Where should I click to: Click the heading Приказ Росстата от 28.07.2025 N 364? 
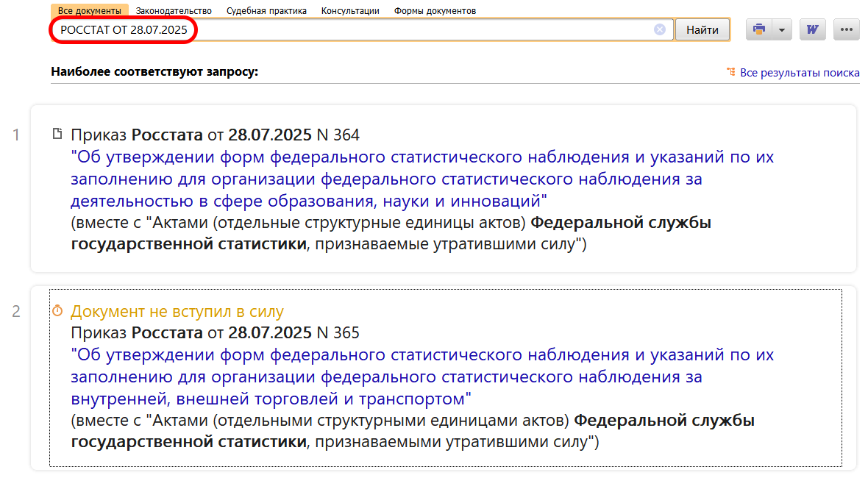coord(215,135)
